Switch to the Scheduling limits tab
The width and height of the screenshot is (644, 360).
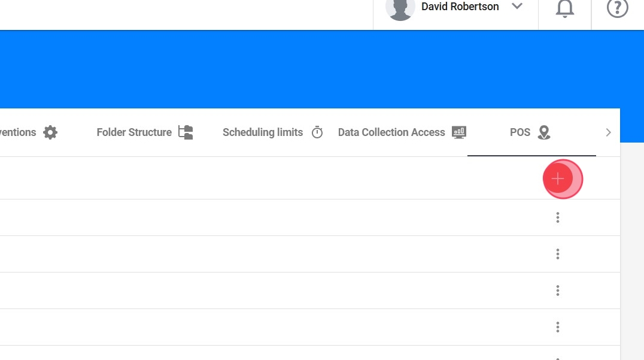[x=263, y=132]
